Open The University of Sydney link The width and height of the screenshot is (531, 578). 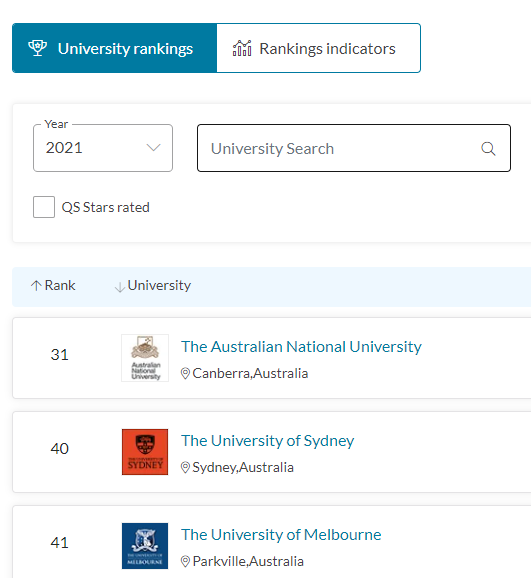267,441
